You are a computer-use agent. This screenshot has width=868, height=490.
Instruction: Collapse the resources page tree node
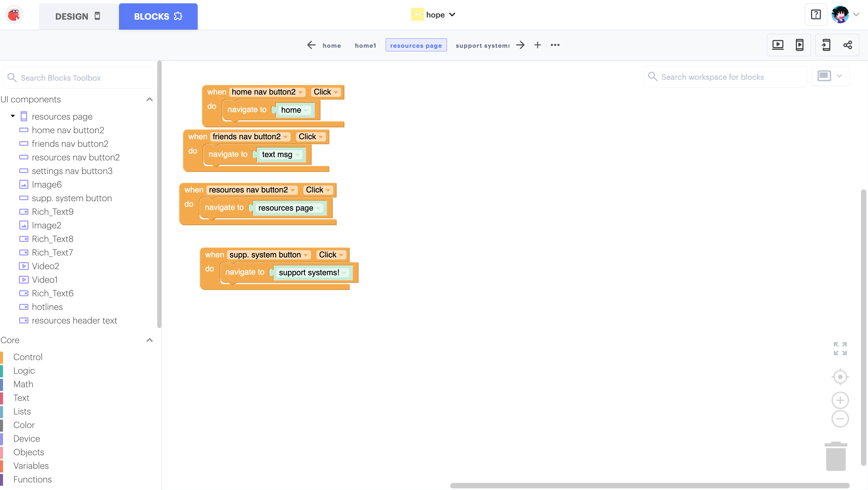pyautogui.click(x=13, y=116)
